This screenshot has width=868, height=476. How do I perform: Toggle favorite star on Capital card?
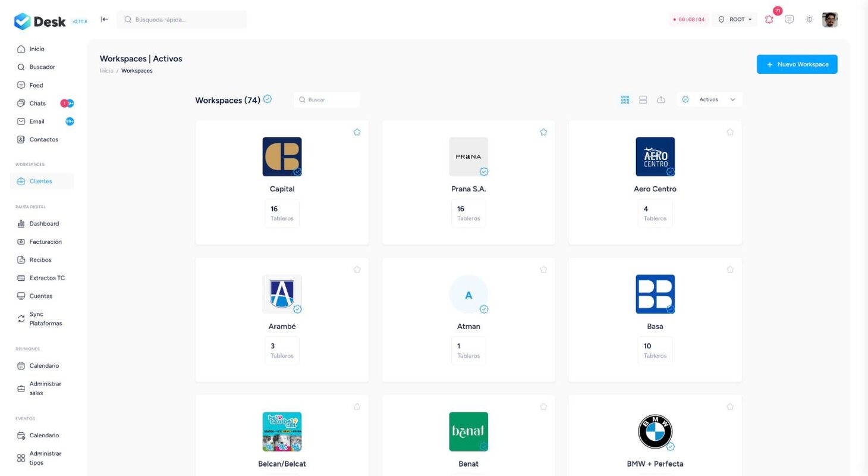coord(357,132)
